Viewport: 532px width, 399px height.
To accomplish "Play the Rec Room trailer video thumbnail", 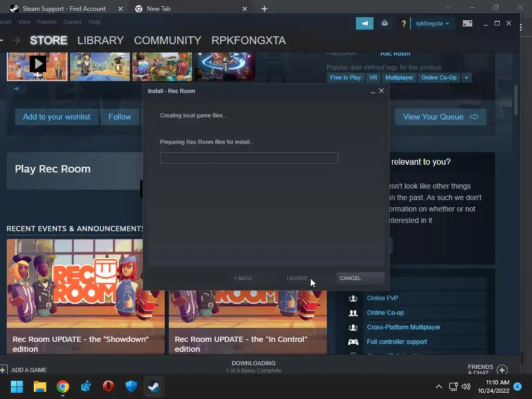I will (x=37, y=66).
